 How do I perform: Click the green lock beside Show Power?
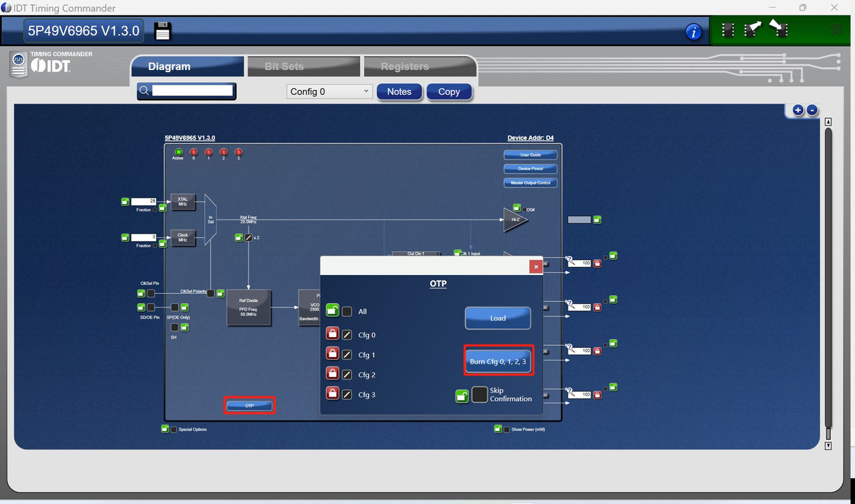[x=498, y=429]
